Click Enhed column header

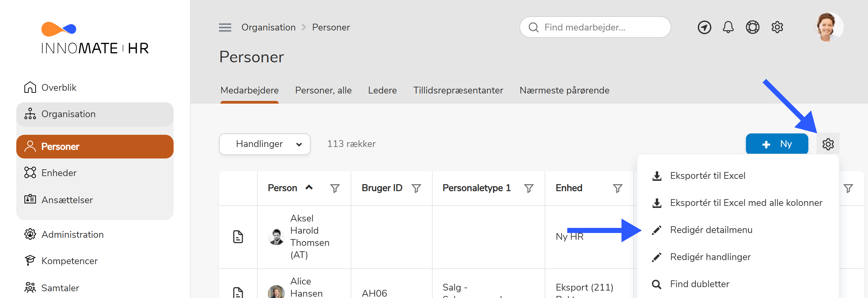[569, 188]
